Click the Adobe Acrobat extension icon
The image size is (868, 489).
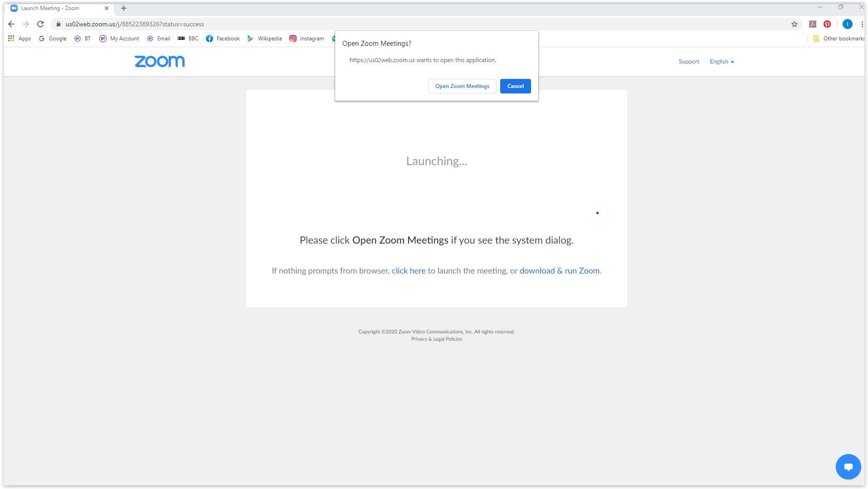[x=812, y=24]
